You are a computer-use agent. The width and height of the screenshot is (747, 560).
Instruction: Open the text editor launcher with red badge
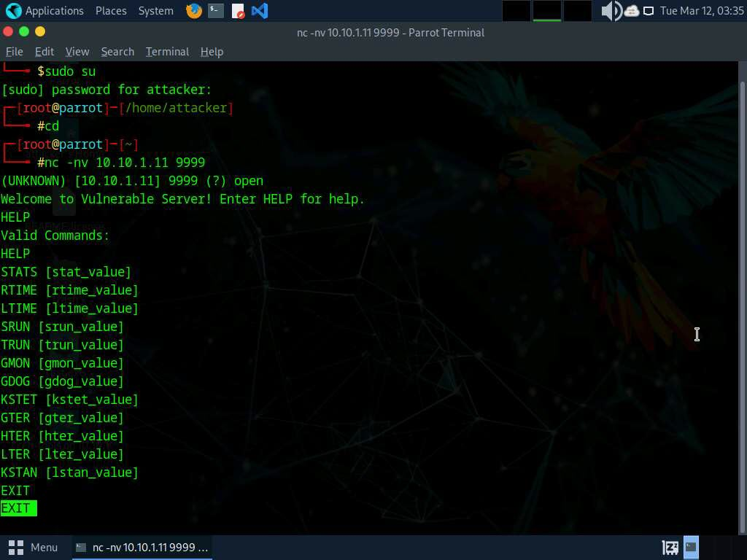(x=238, y=11)
